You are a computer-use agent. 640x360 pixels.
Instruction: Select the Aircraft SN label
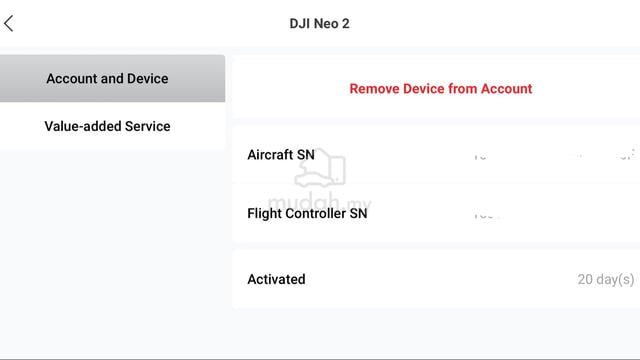click(x=281, y=155)
